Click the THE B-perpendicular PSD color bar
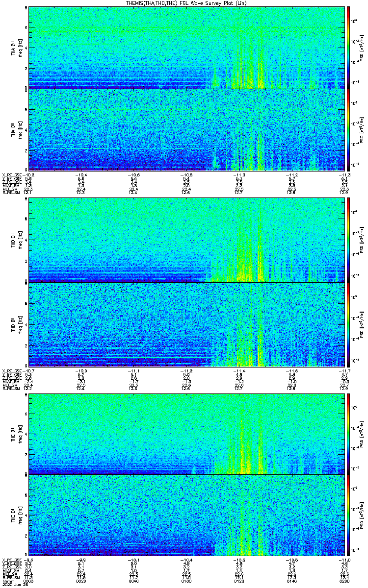The height and width of the screenshot is (588, 368). 348,434
